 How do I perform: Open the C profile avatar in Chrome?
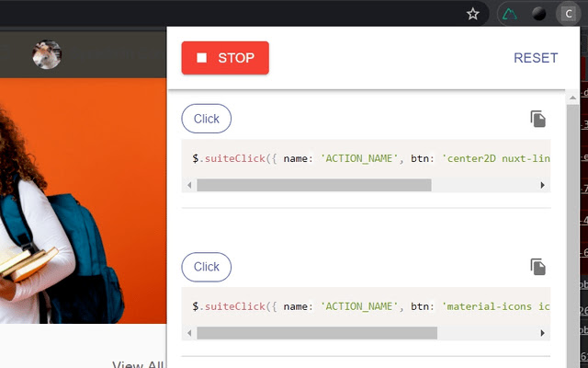pos(569,15)
